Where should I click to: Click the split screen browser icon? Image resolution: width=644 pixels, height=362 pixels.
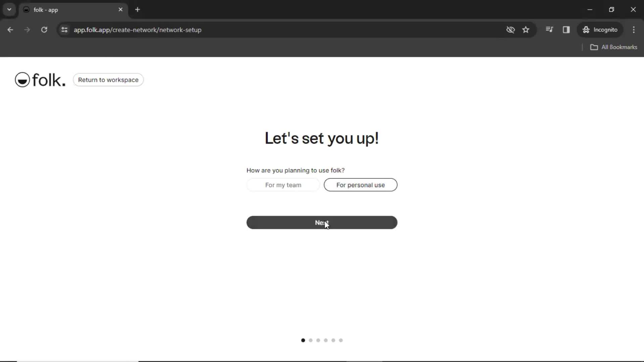(566, 29)
